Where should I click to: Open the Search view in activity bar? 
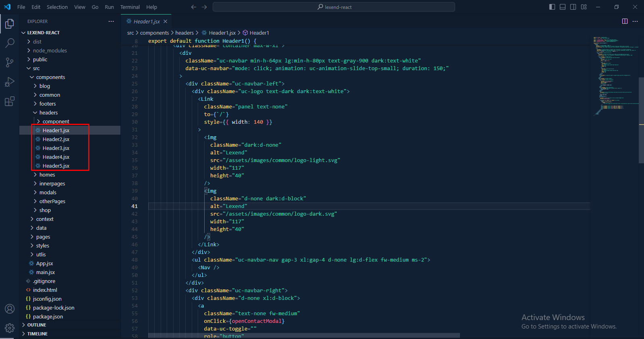[10, 43]
